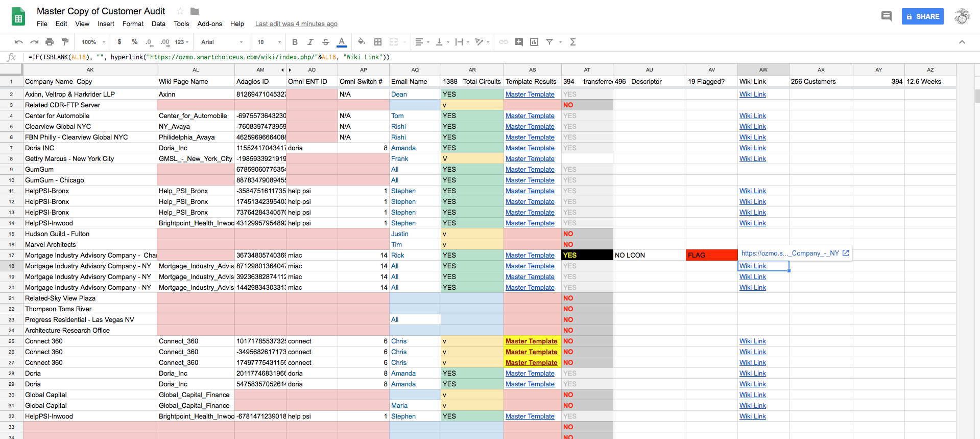Viewport: 980px width, 439px height.
Task: Open the Format menu
Action: pos(133,24)
